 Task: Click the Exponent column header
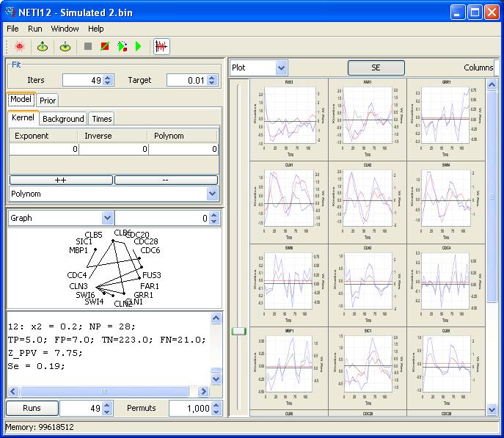[43, 136]
